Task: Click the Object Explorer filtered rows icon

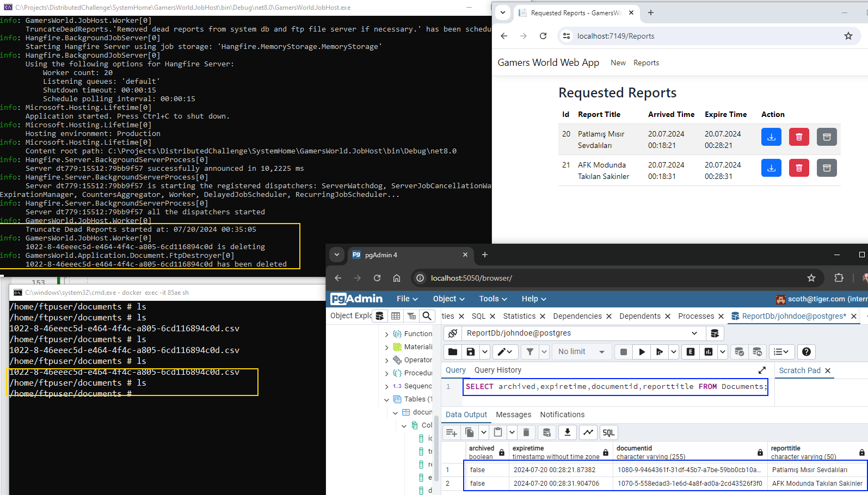Action: [411, 315]
